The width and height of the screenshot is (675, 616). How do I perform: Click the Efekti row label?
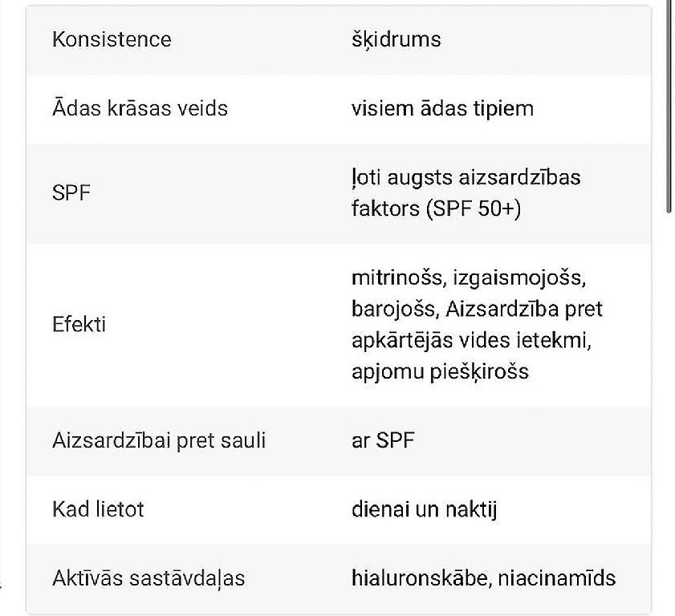tap(79, 324)
